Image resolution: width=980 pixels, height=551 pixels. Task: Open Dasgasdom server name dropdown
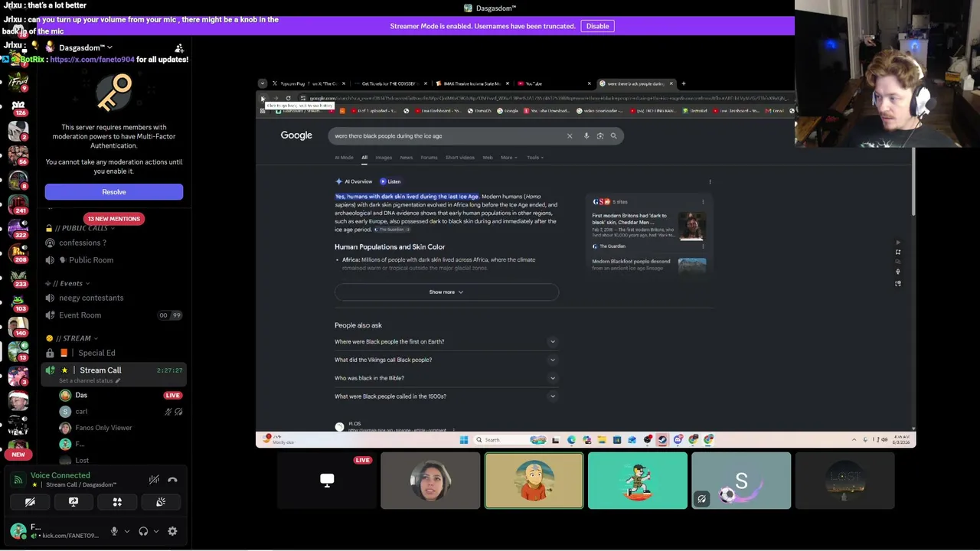(85, 47)
